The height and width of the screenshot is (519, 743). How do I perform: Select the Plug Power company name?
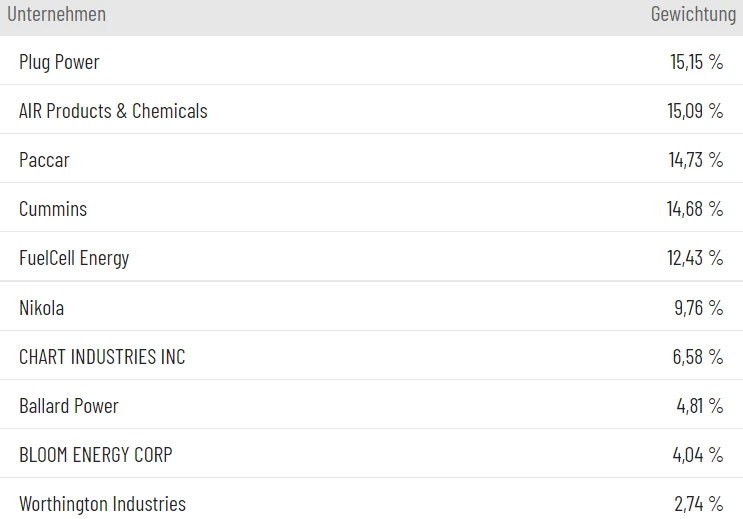59,62
